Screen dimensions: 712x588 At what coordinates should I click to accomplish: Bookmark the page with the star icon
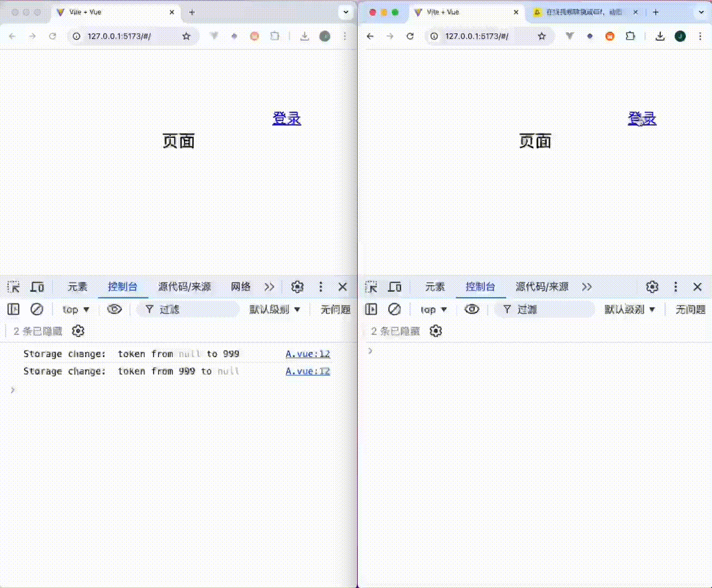pos(186,36)
